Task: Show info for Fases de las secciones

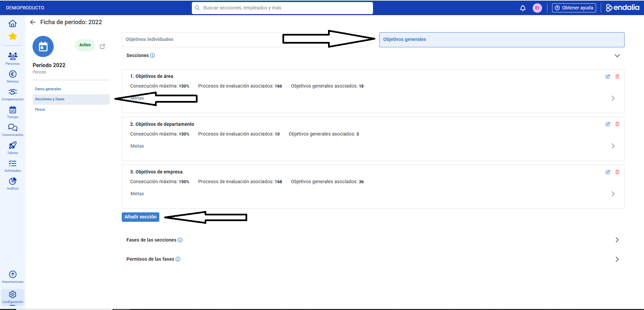Action: click(x=180, y=240)
